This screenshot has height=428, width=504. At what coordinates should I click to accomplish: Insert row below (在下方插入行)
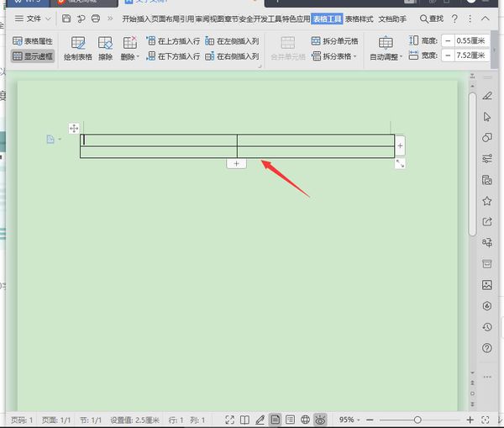point(173,56)
